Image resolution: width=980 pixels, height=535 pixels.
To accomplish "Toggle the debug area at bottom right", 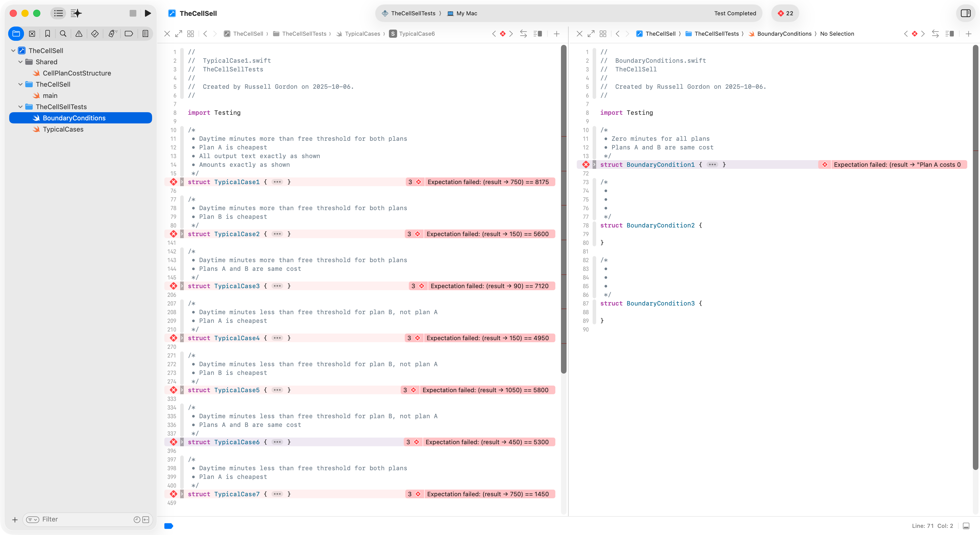I will [966, 526].
